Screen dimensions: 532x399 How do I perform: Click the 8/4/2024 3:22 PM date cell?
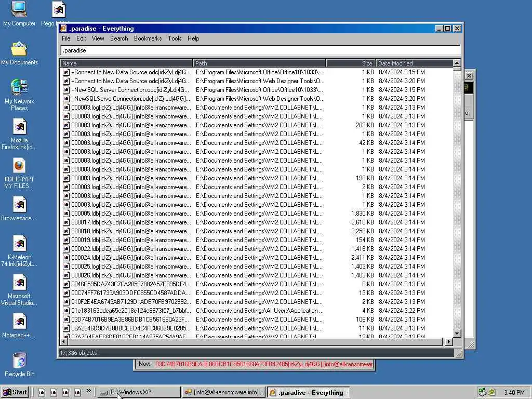pyautogui.click(x=402, y=311)
